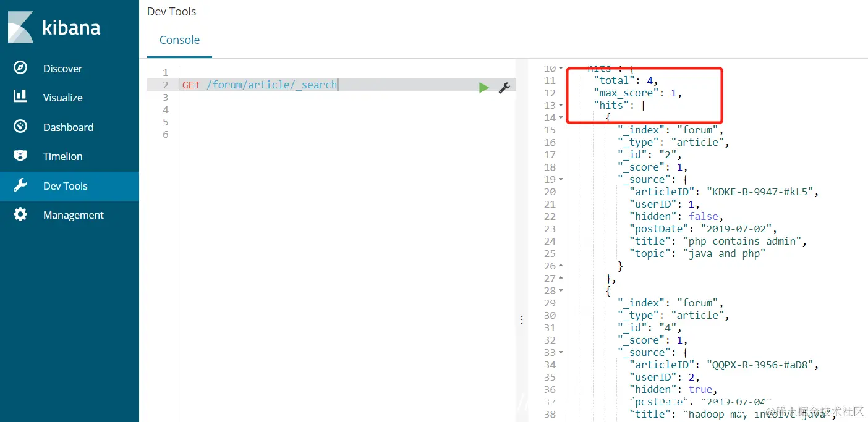Screen dimensions: 868x422
Task: Click "_index": "forum" on line 15
Action: pyautogui.click(x=670, y=130)
